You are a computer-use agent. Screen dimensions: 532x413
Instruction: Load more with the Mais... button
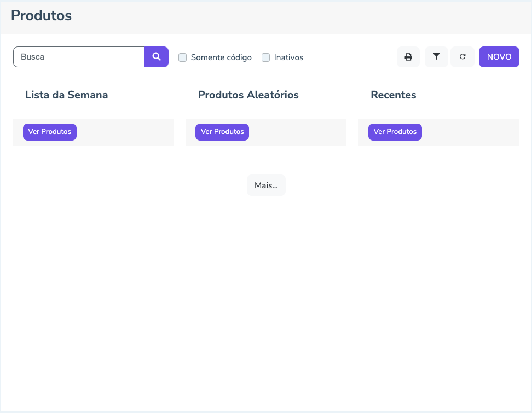coord(266,185)
